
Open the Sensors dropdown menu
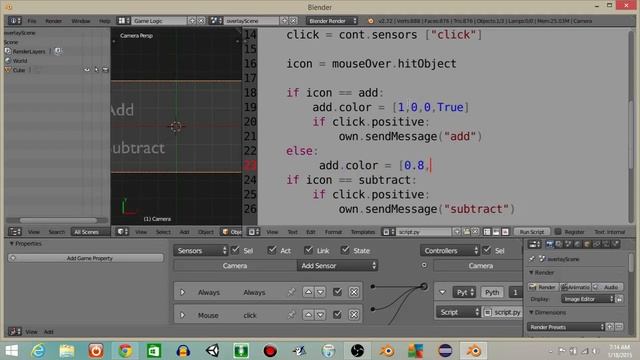pos(200,251)
